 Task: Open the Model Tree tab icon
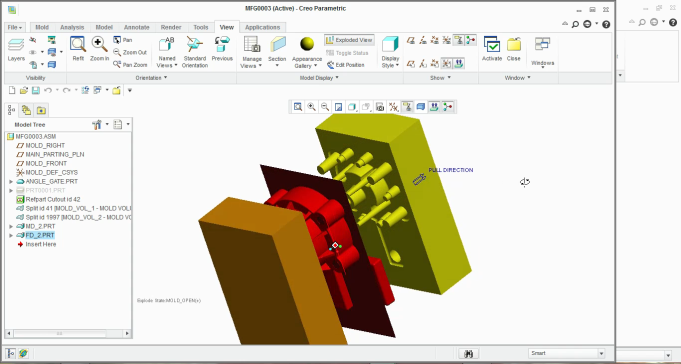tap(12, 110)
